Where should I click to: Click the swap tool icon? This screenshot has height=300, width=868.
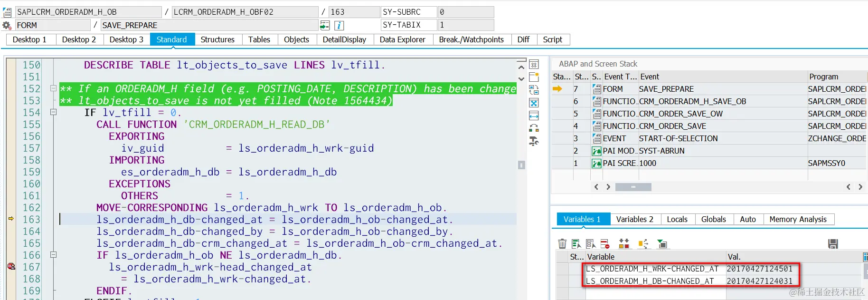[534, 90]
